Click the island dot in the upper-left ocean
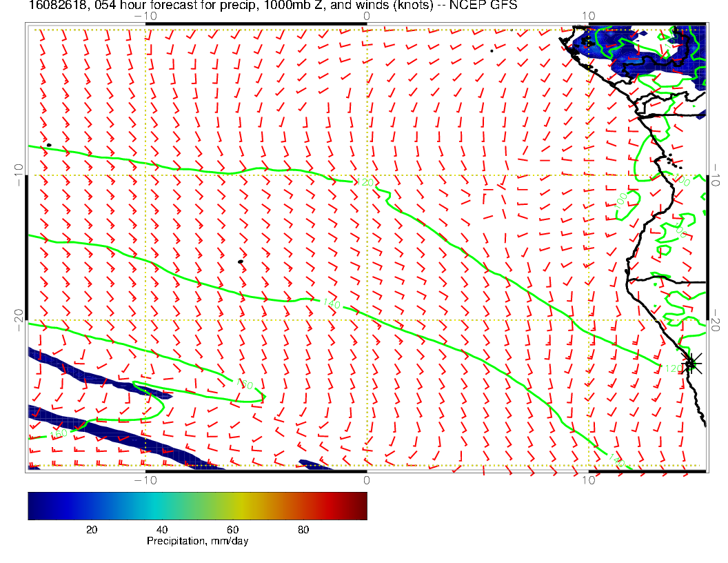This screenshot has width=728, height=563. tap(48, 145)
